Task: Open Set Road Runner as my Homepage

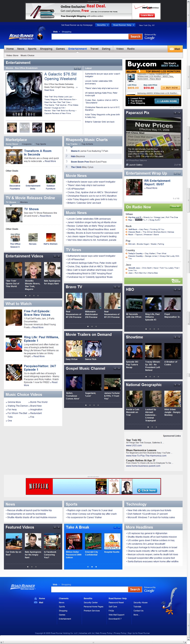Action: pos(77,25)
